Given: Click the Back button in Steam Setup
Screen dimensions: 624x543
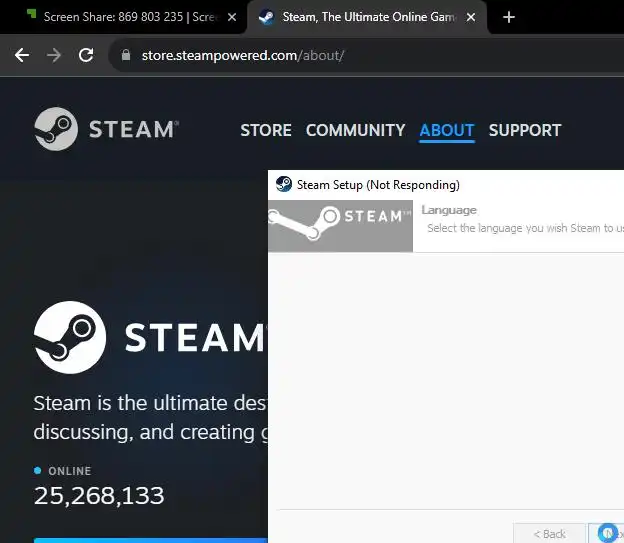Looking at the screenshot, I should pyautogui.click(x=549, y=533).
